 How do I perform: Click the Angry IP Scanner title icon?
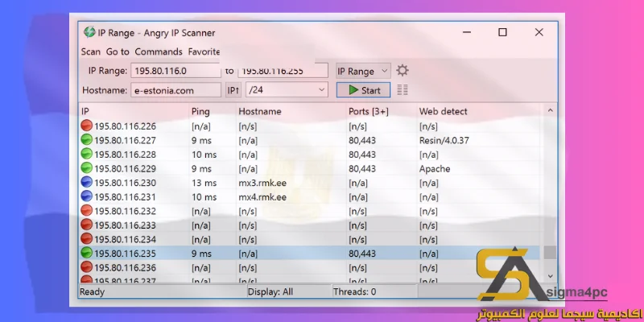click(89, 32)
